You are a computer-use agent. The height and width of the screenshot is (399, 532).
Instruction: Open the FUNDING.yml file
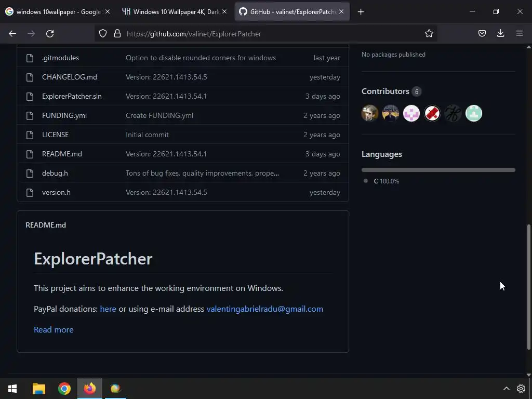click(x=64, y=115)
